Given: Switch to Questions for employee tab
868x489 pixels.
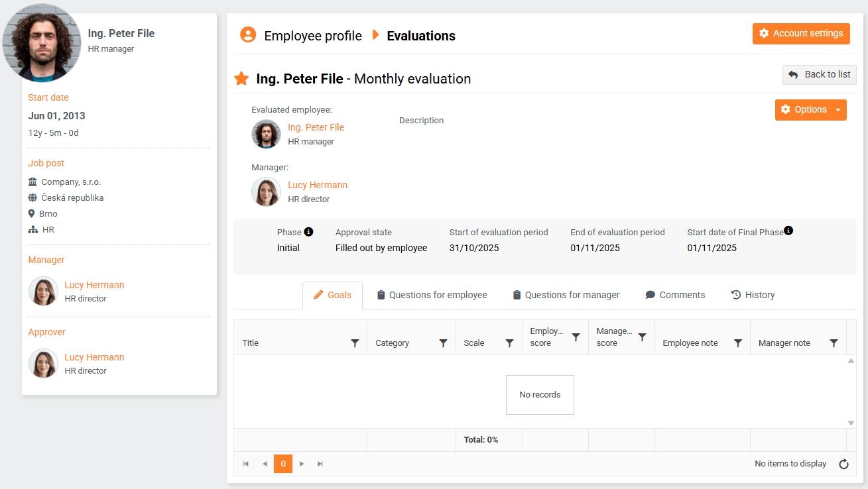Looking at the screenshot, I should pos(432,295).
